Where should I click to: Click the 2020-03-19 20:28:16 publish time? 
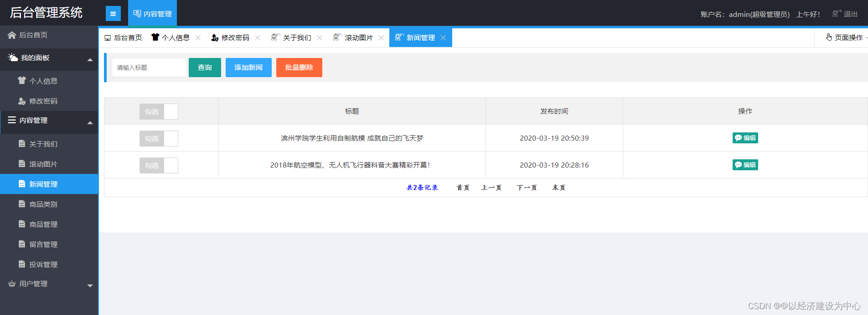pos(554,165)
